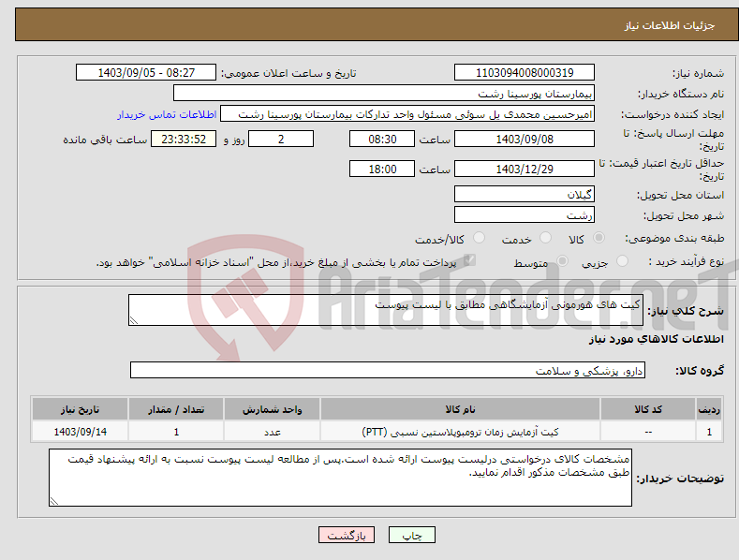Click the remaining time field 23:33:52
The width and height of the screenshot is (739, 560).
point(184,139)
